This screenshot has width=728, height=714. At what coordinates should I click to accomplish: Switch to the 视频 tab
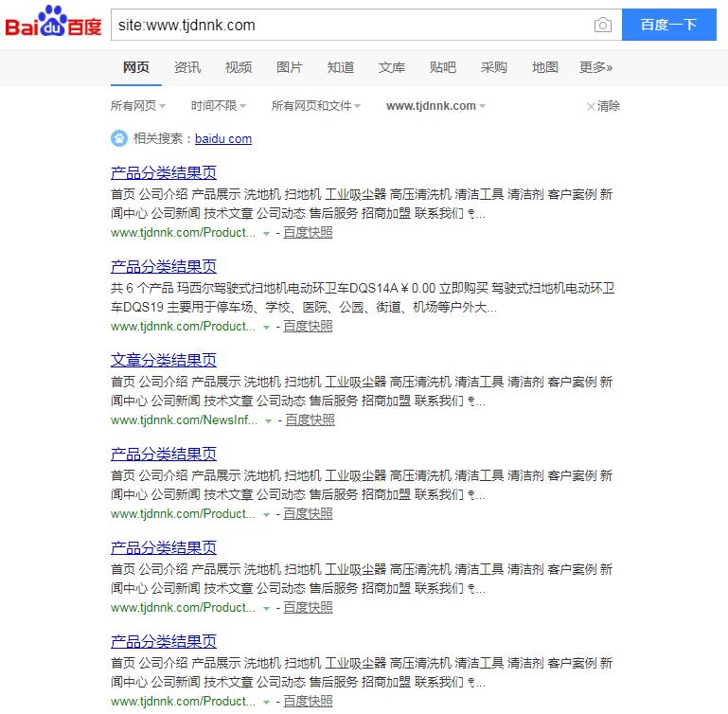point(239,68)
